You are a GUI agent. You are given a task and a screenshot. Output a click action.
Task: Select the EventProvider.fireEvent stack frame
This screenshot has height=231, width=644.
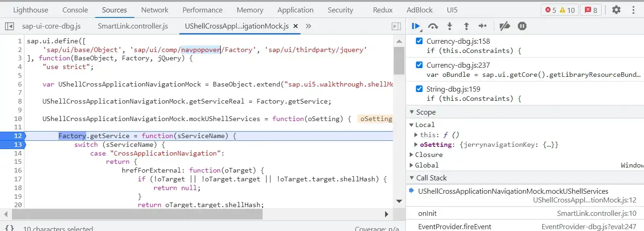525,227
